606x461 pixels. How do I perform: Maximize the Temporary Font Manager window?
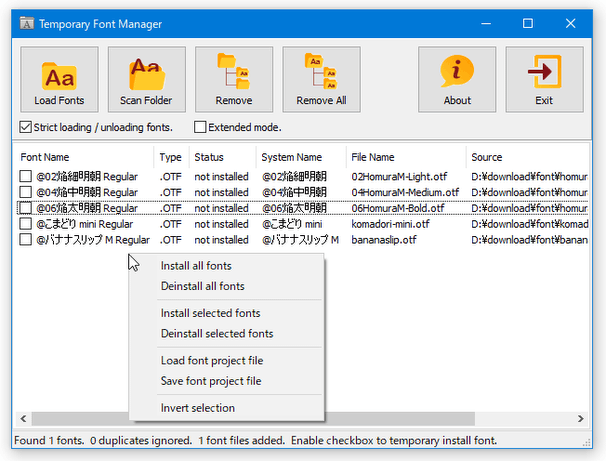528,24
